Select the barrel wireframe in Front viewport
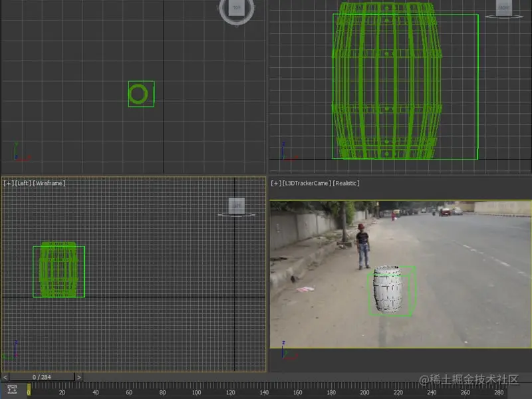This screenshot has height=399, width=532. 387,80
